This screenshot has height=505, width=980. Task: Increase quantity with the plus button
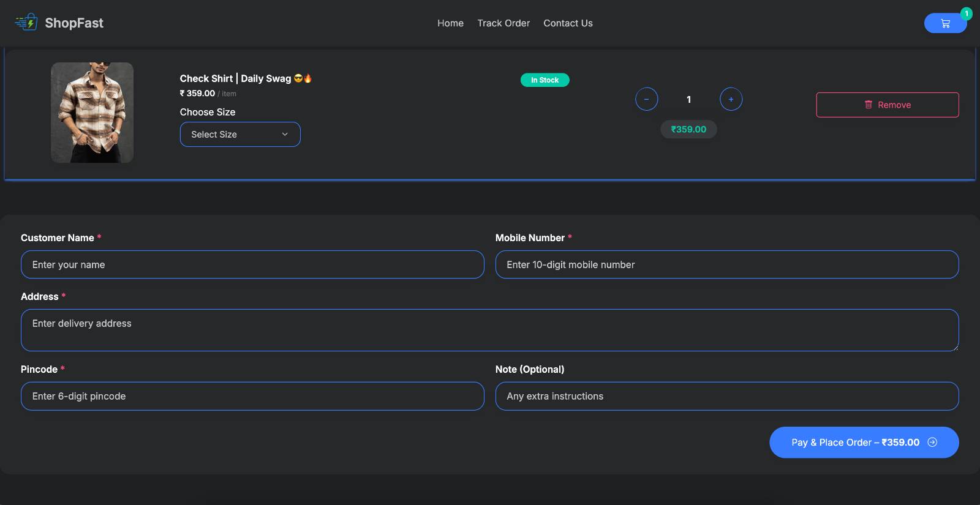click(x=731, y=99)
